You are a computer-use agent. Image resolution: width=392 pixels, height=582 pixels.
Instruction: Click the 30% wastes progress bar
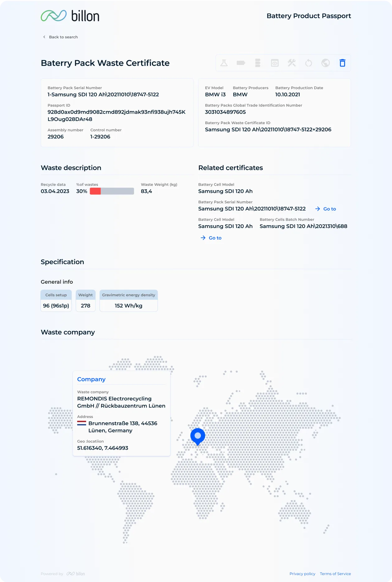tap(112, 191)
